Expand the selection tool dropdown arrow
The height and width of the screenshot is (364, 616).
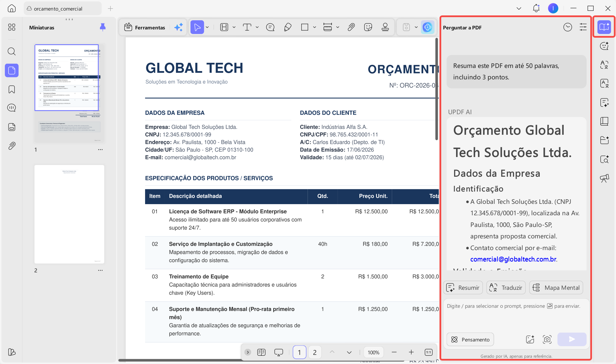tap(207, 27)
